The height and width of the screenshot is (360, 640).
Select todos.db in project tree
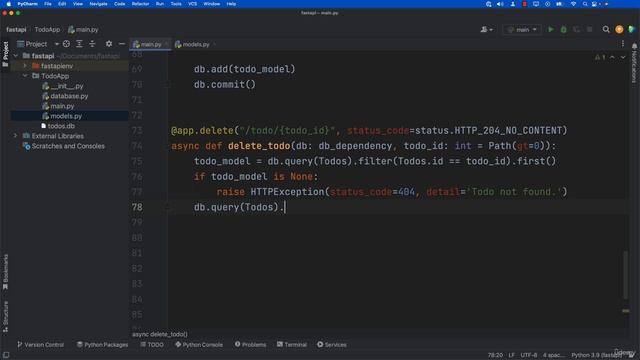coord(58,126)
